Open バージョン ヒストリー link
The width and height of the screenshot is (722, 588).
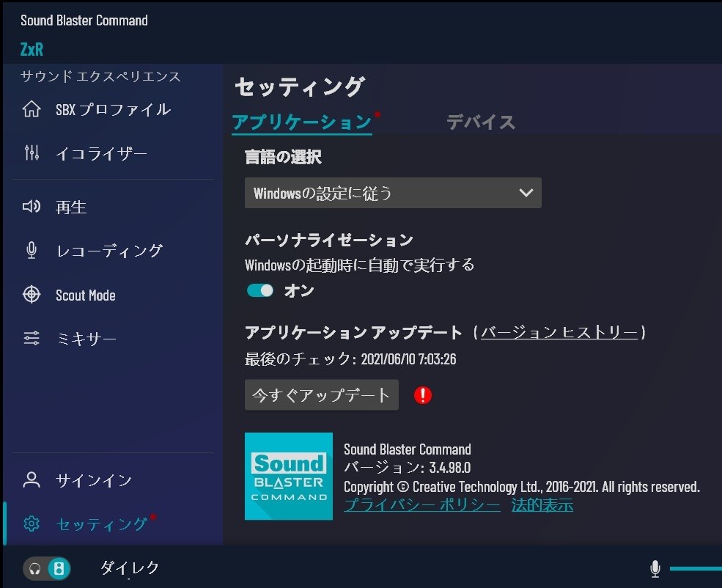click(x=559, y=332)
